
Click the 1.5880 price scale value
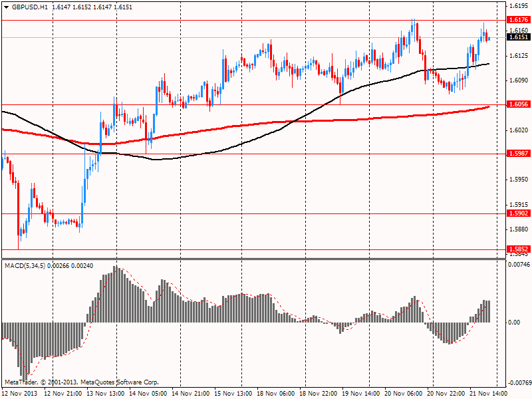519,229
